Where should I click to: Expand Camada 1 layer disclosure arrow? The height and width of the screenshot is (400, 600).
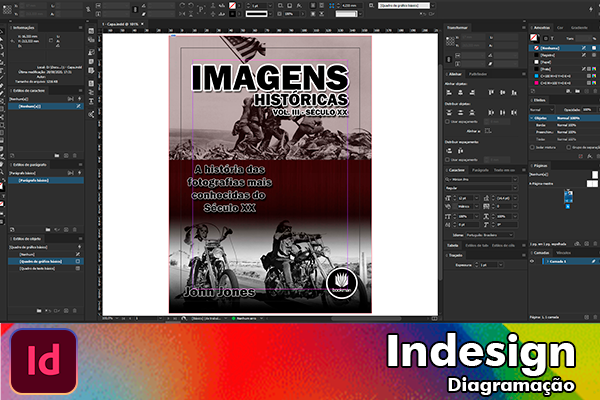point(548,261)
